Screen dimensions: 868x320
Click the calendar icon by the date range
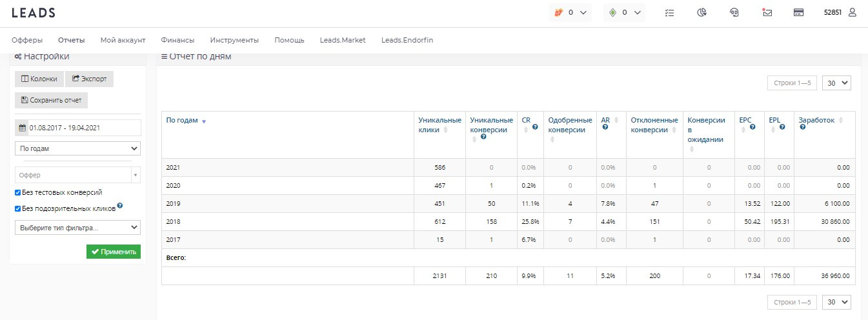pos(22,128)
